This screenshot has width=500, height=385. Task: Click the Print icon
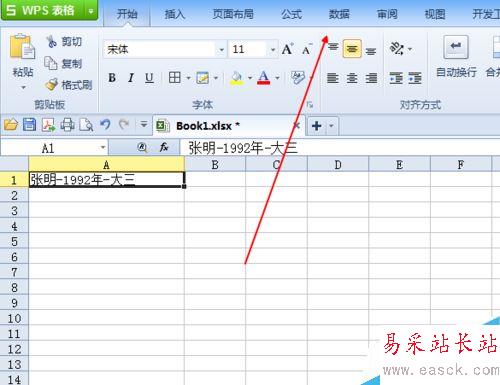point(67,125)
